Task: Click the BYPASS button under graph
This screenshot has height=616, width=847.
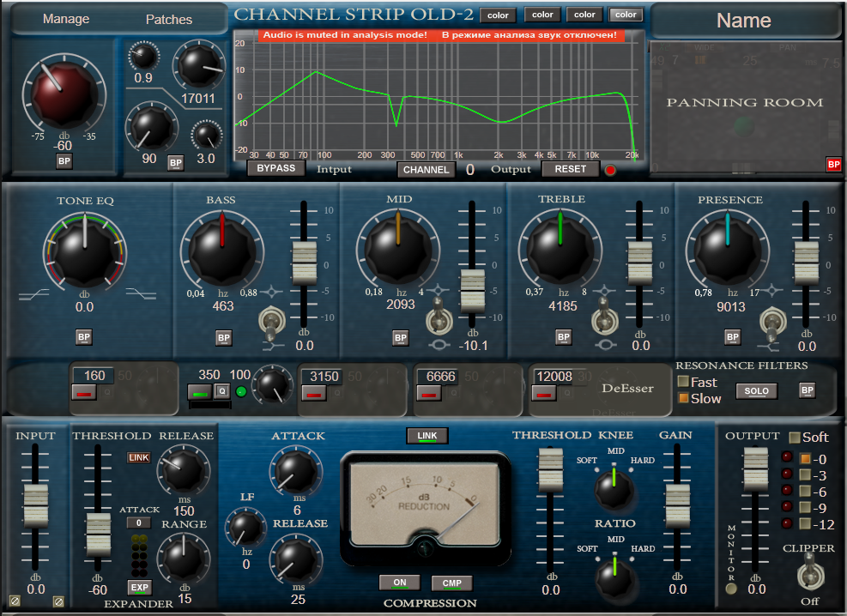Action: pos(275,168)
